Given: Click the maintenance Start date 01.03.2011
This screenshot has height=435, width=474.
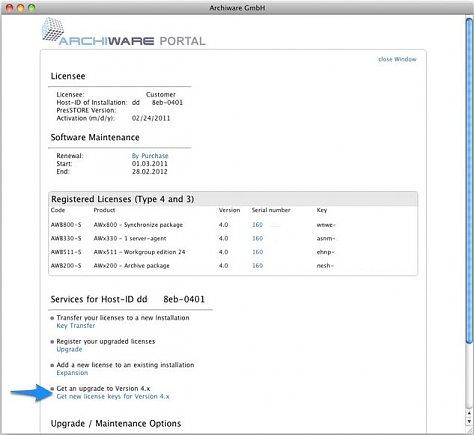Looking at the screenshot, I should [x=150, y=164].
